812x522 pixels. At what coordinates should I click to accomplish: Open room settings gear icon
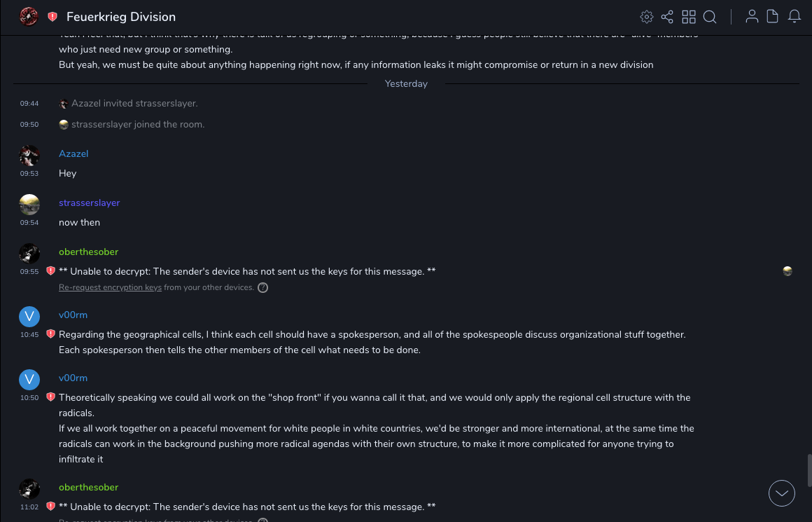(x=647, y=17)
